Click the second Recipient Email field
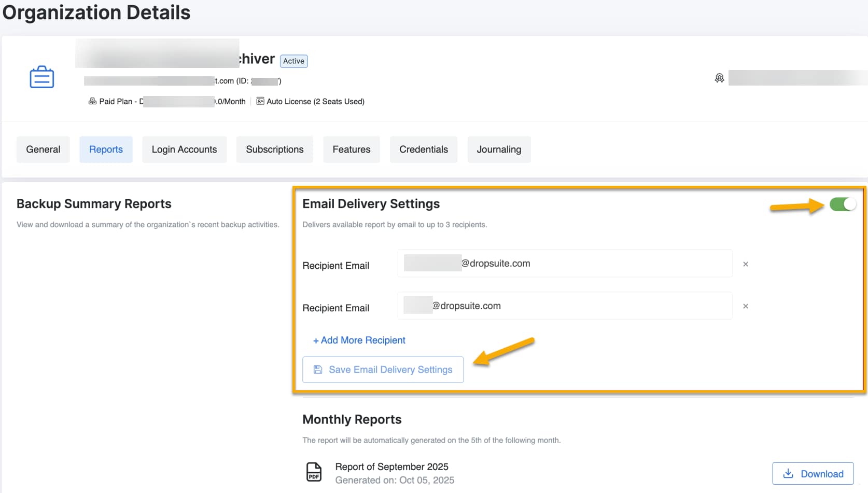 pyautogui.click(x=596, y=306)
